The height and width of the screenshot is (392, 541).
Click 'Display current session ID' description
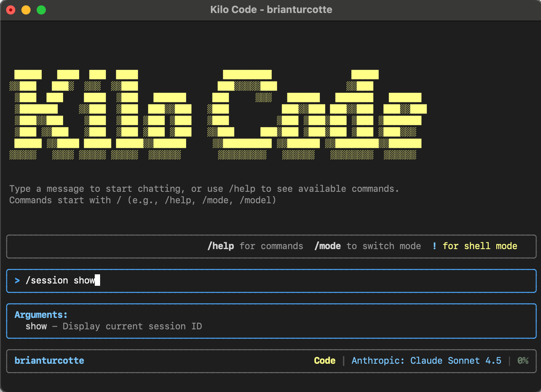coord(132,326)
